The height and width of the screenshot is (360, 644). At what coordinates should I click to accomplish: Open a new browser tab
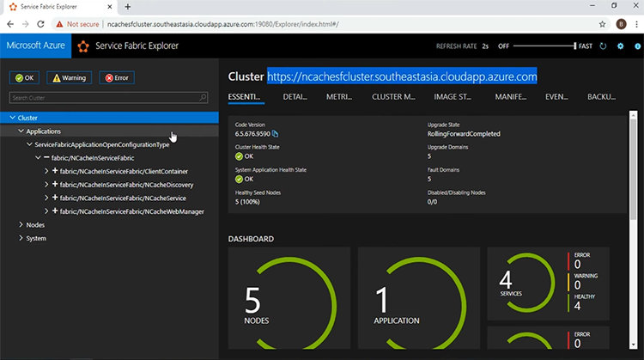pyautogui.click(x=128, y=7)
